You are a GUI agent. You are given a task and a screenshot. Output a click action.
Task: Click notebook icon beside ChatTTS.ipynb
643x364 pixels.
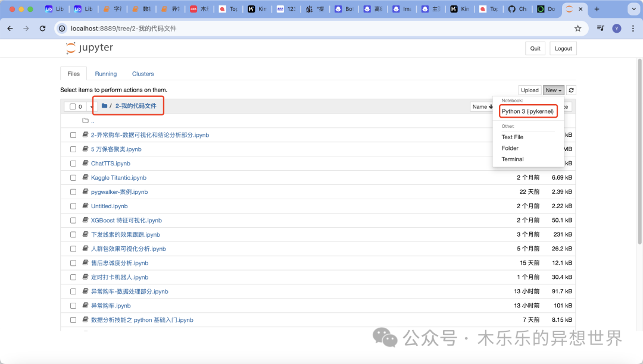85,163
